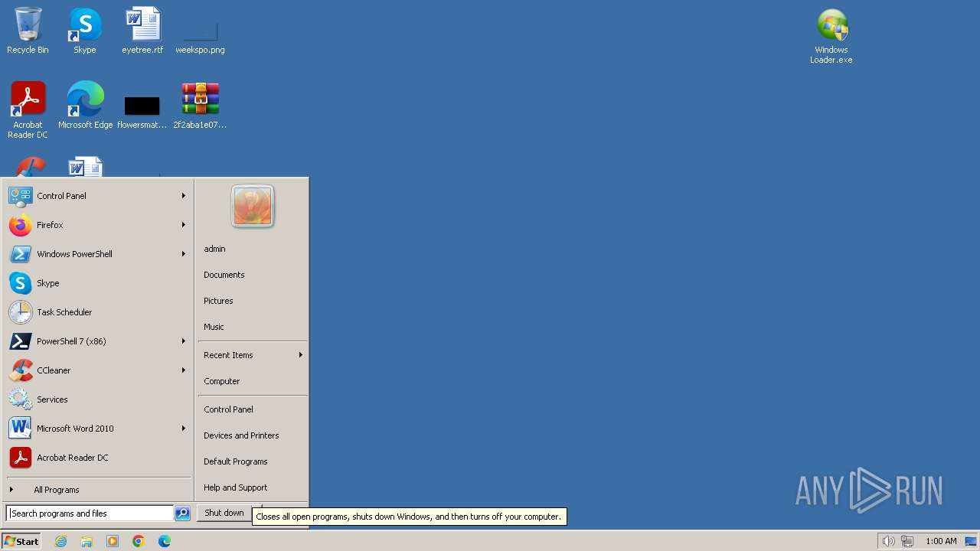
Task: Launch Edge from taskbar
Action: pyautogui.click(x=165, y=541)
